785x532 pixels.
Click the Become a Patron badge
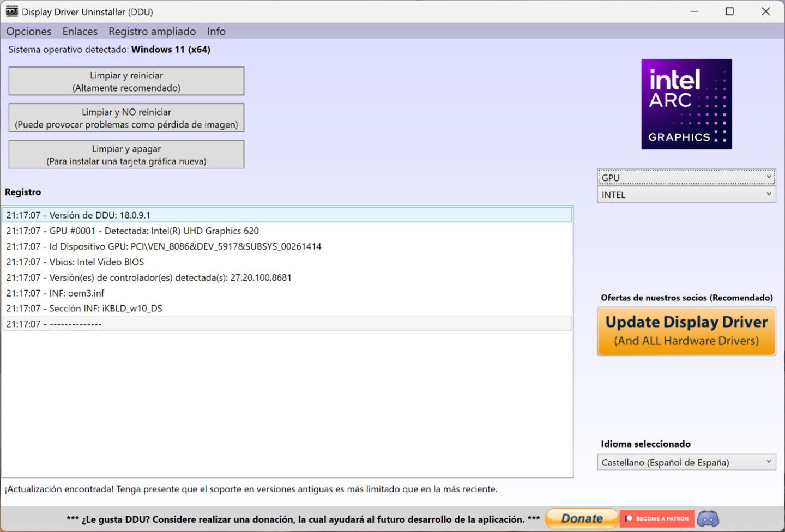click(x=657, y=518)
